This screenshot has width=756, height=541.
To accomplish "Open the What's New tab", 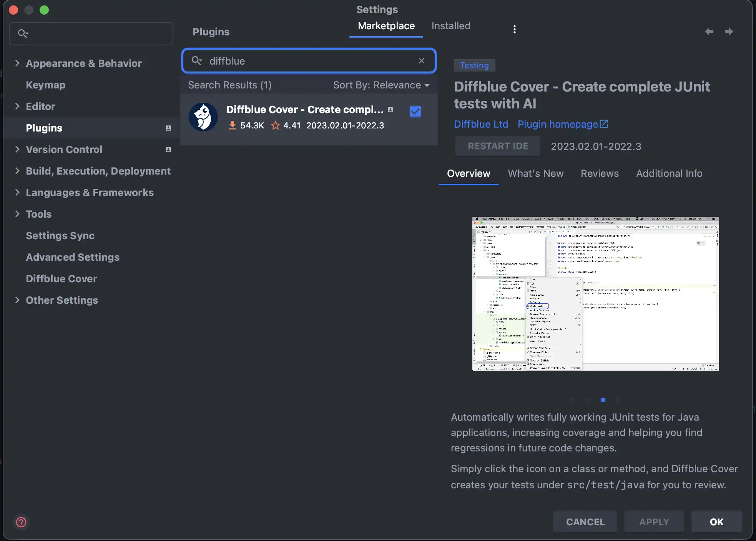I will coord(535,173).
